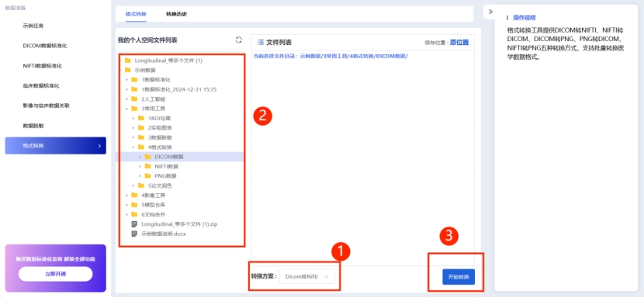
Task: Open NIFTI数据标准化 in the sidebar
Action: point(43,66)
